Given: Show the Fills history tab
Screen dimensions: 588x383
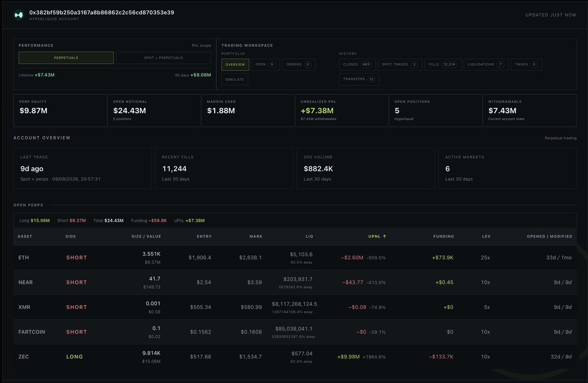Looking at the screenshot, I should 443,64.
